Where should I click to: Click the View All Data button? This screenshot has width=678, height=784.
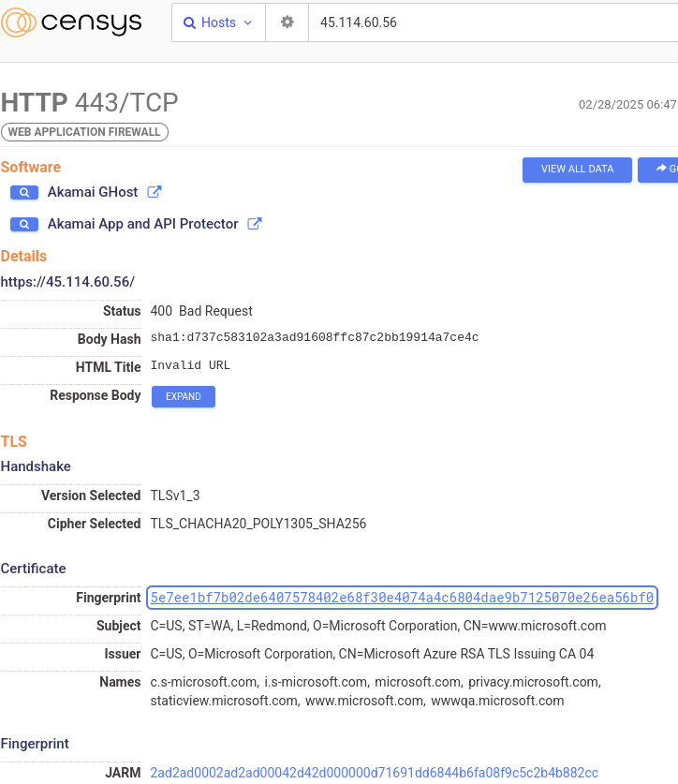coord(577,170)
